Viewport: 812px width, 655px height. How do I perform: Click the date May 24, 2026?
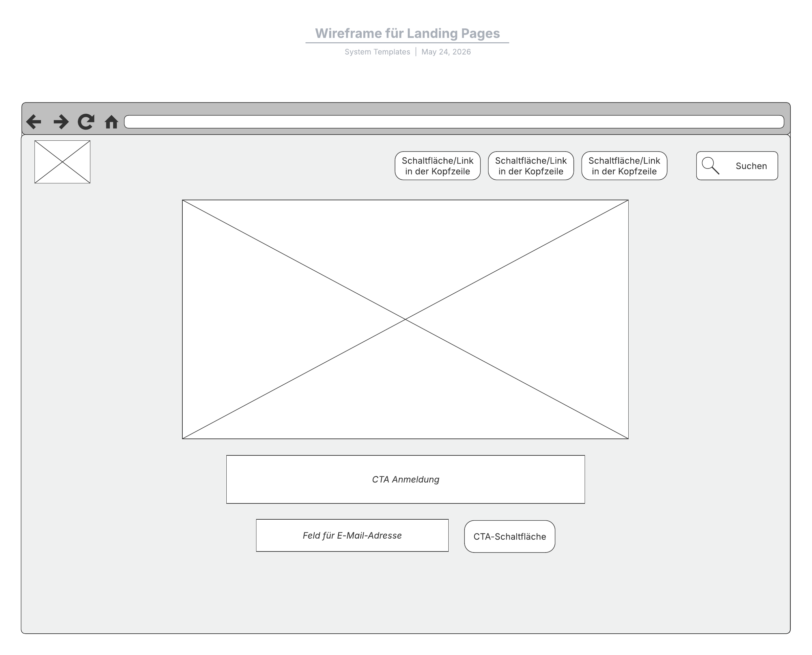(x=446, y=52)
